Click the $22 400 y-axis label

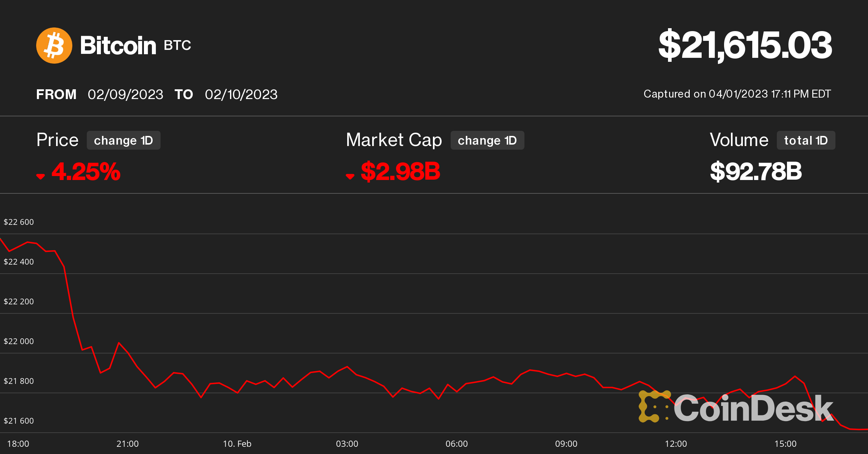(x=19, y=262)
